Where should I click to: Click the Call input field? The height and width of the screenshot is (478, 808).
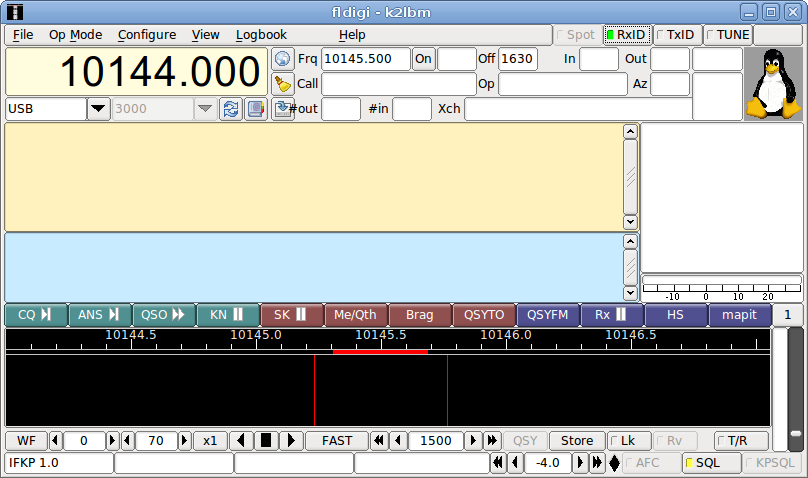click(x=398, y=84)
